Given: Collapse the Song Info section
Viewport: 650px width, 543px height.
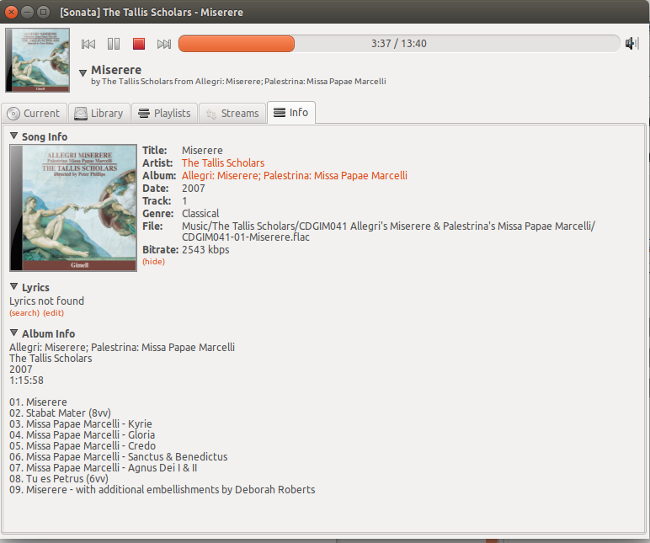Looking at the screenshot, I should [14, 136].
